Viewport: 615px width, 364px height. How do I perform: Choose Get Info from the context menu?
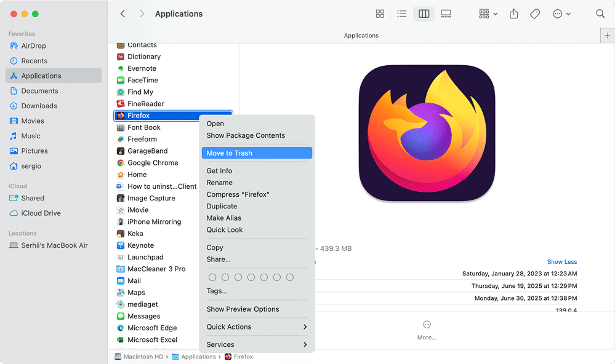257,171
